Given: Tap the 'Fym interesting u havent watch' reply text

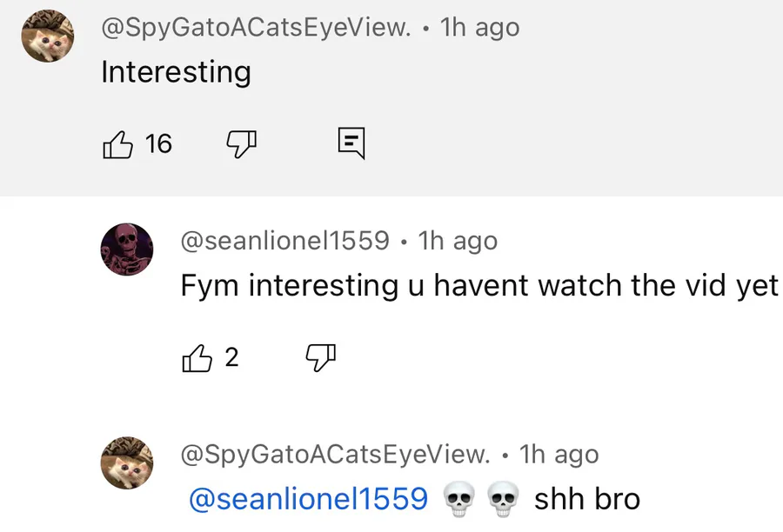Looking at the screenshot, I should click(x=478, y=285).
